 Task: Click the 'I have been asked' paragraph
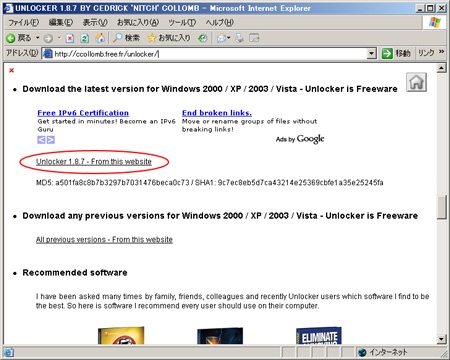tap(232, 301)
